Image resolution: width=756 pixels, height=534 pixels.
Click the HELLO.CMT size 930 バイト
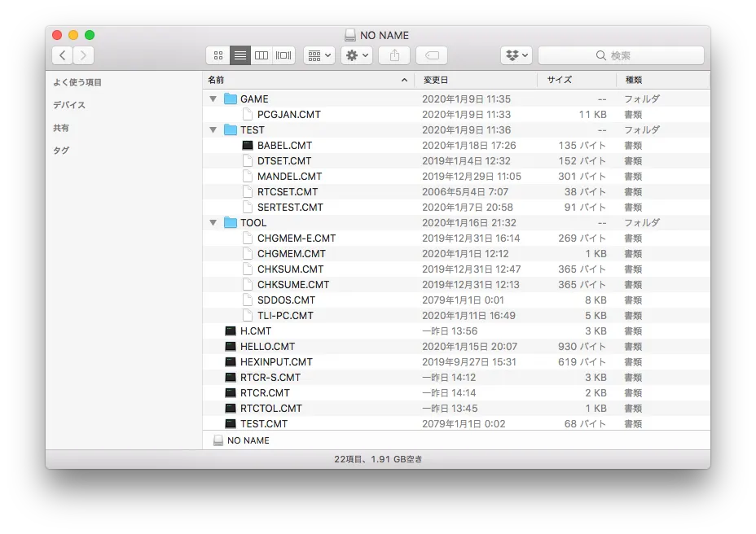click(582, 346)
